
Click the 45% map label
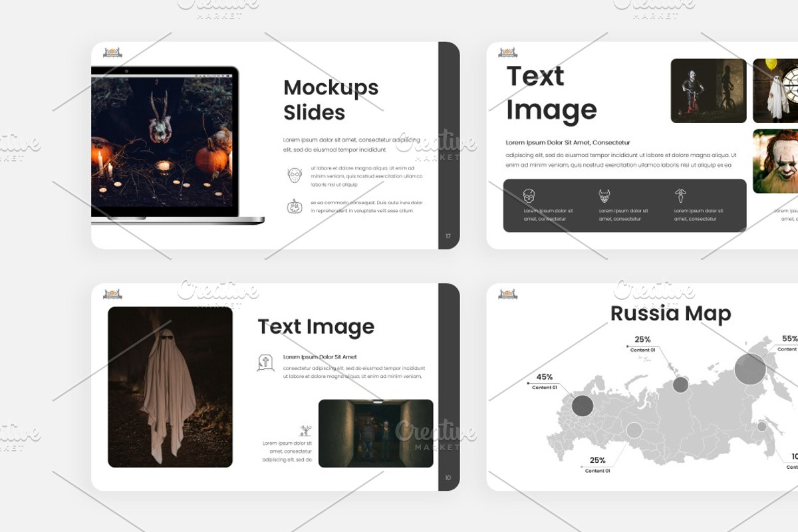545,377
